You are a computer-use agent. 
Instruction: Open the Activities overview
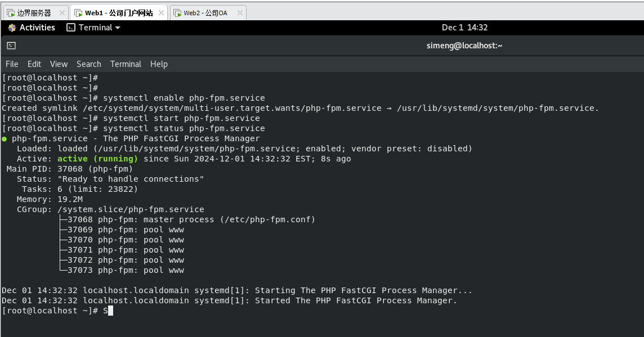click(37, 28)
